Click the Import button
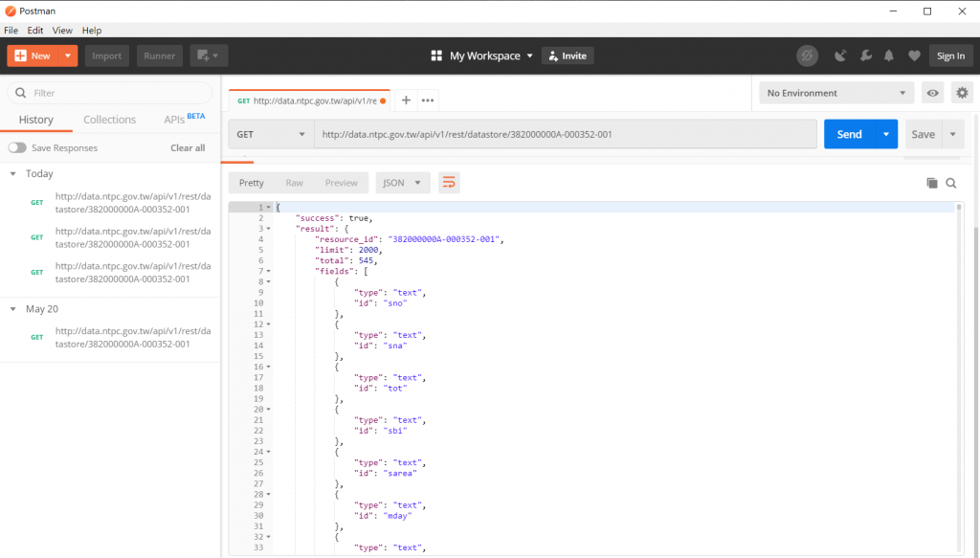 [x=107, y=56]
